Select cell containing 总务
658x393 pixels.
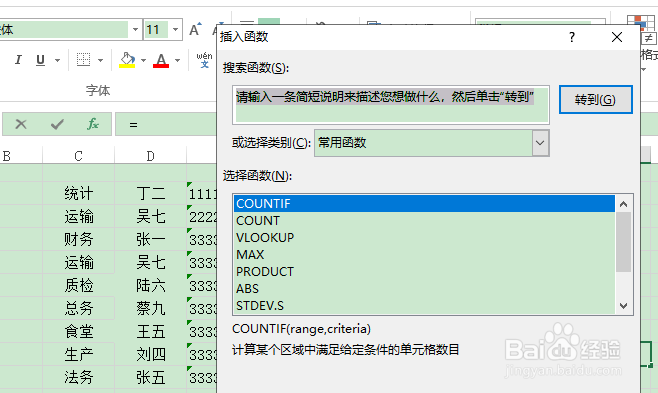coord(78,308)
